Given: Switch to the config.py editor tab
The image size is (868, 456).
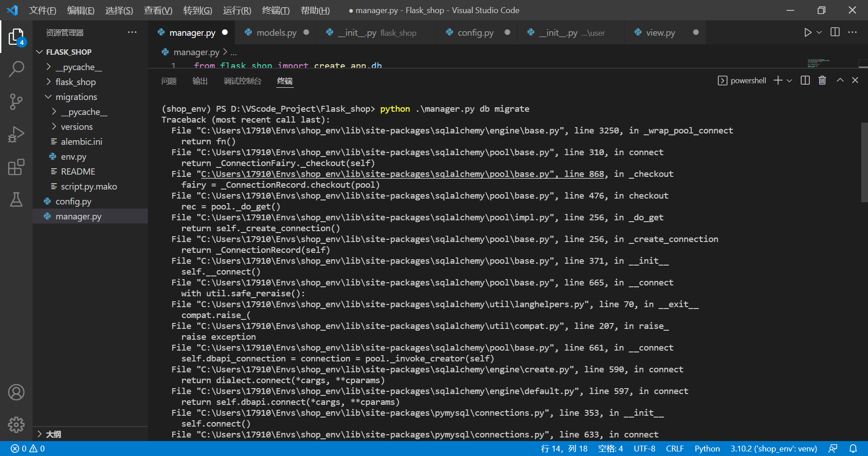Looking at the screenshot, I should pyautogui.click(x=476, y=33).
